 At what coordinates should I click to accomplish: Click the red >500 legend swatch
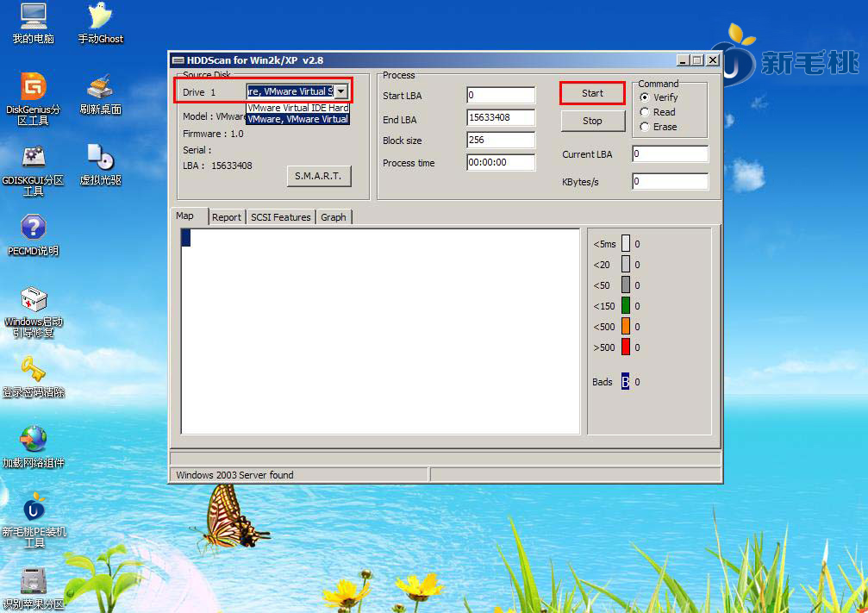point(626,347)
